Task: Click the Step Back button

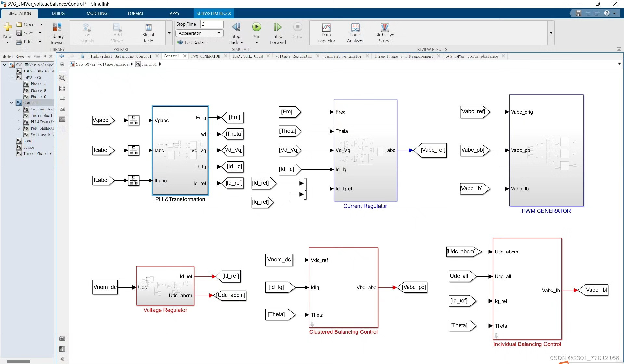Action: [x=236, y=33]
